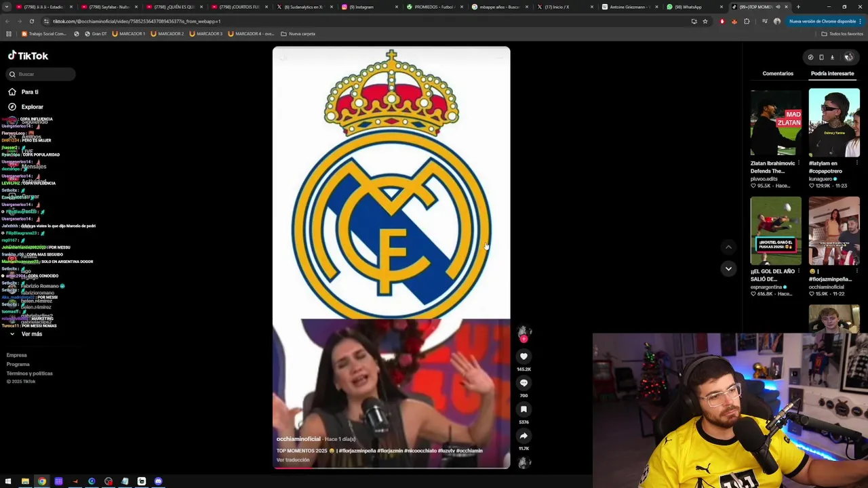The image size is (868, 488).
Task: Open Todos los favoritos folder
Action: pyautogui.click(x=842, y=33)
